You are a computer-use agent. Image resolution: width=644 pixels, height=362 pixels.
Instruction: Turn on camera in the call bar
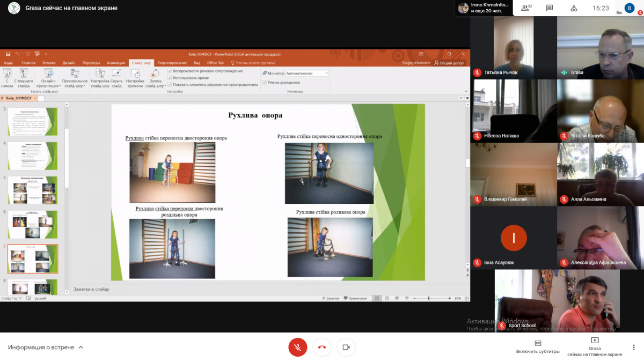346,348
